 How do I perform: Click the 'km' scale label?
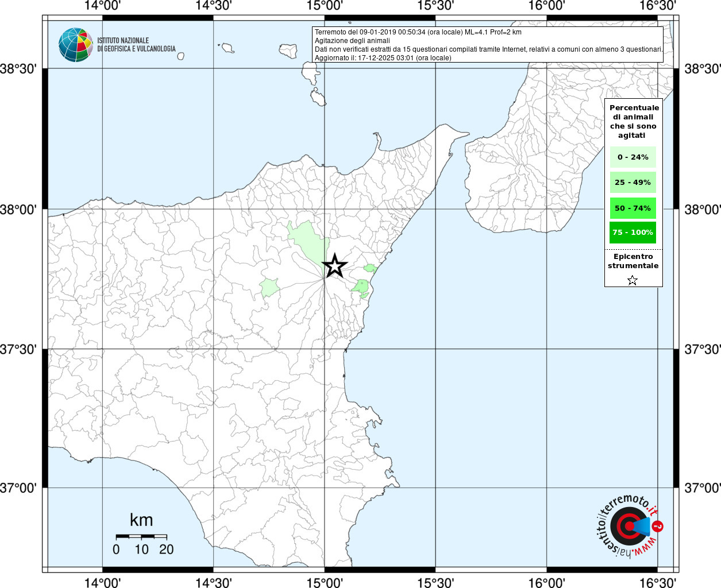pos(141,520)
